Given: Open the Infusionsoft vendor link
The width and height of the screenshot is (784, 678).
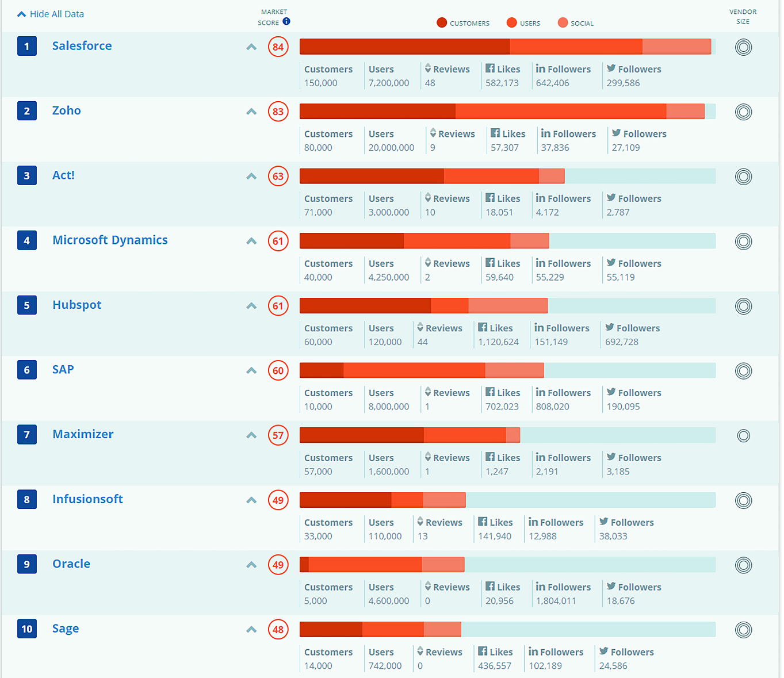Looking at the screenshot, I should coord(87,499).
